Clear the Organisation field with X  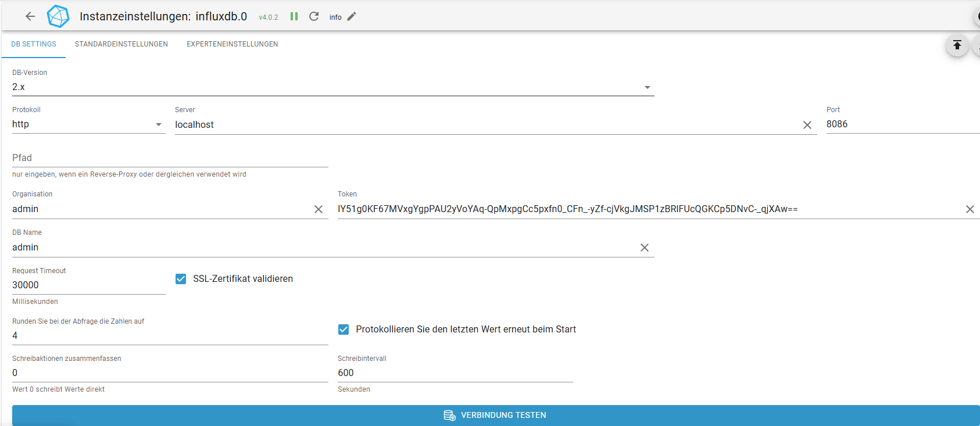pos(319,209)
